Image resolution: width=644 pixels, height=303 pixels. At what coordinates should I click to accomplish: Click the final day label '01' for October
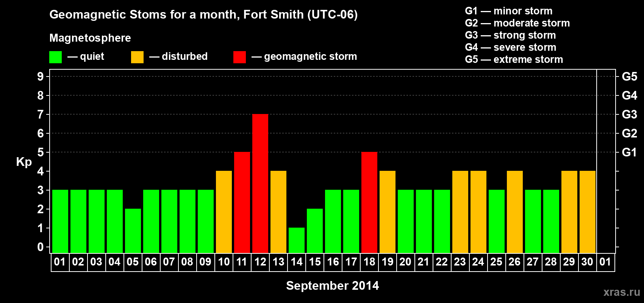pyautogui.click(x=605, y=262)
